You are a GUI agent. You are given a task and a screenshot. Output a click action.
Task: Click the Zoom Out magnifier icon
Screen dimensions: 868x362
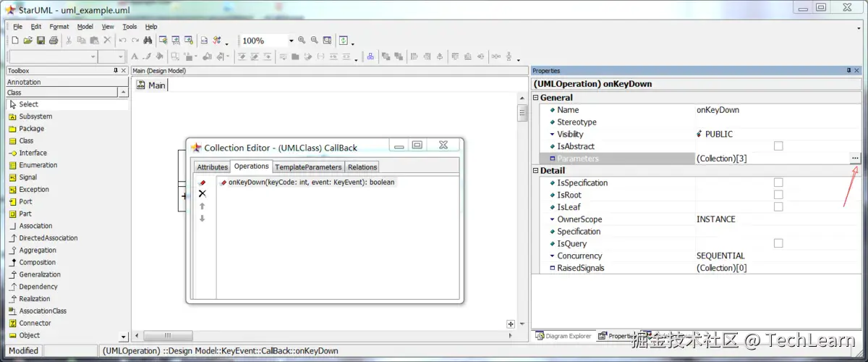[x=315, y=41]
